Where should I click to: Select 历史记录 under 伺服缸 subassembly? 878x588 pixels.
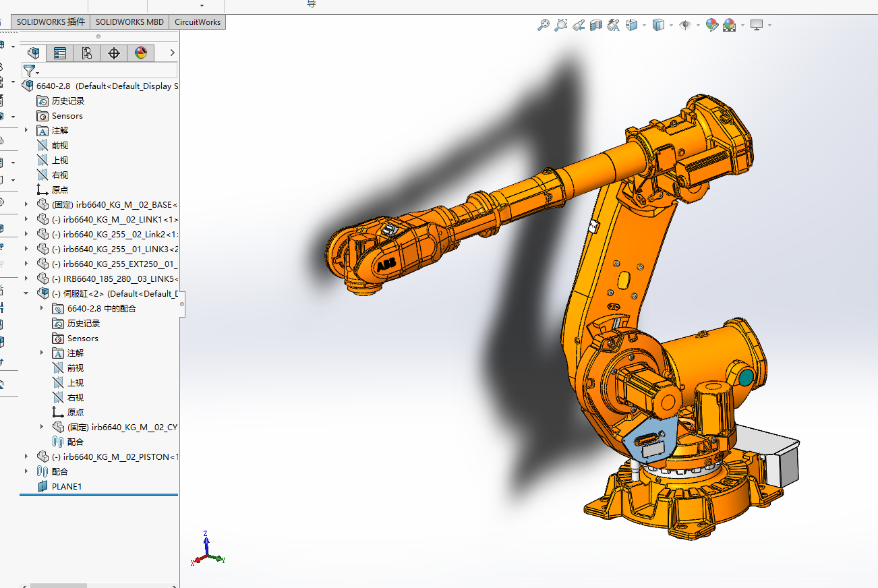click(x=76, y=323)
